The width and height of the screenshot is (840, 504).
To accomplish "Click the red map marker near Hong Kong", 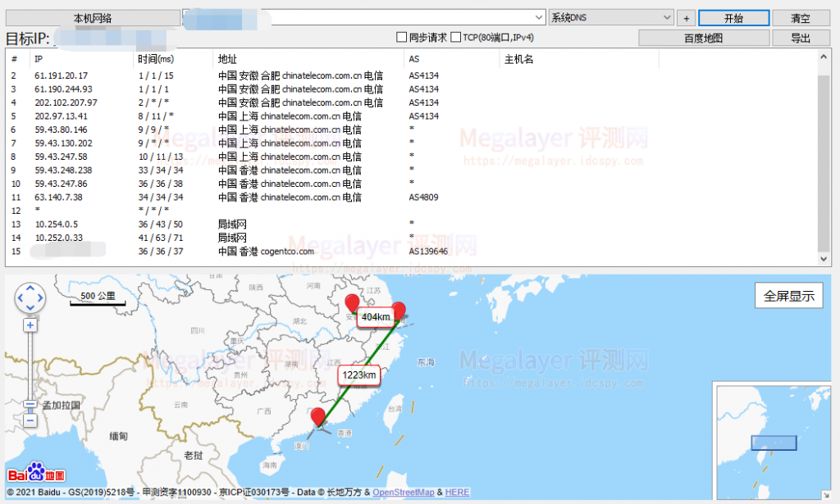I will click(x=318, y=417).
